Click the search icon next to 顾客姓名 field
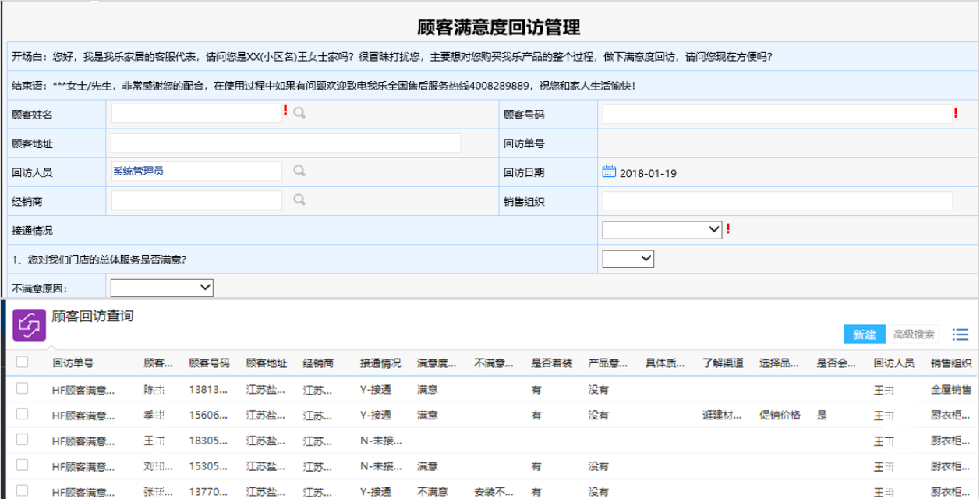This screenshot has height=499, width=980. pos(299,113)
